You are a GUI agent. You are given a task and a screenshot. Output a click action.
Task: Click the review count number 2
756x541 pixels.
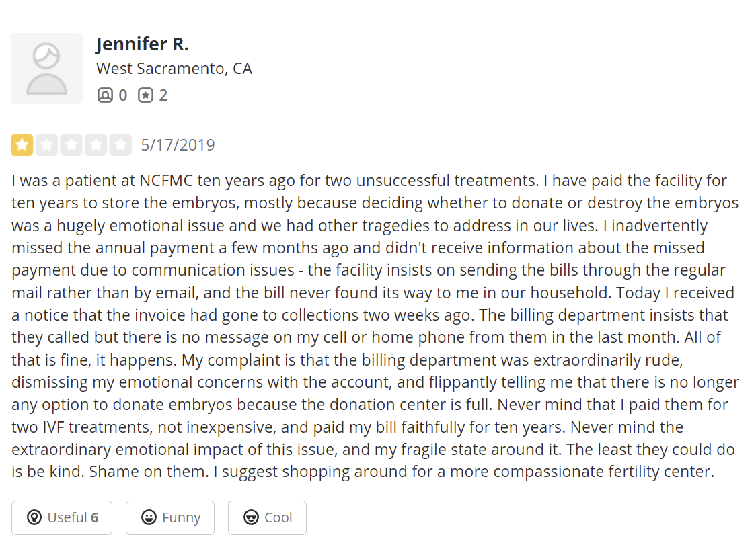(x=163, y=95)
